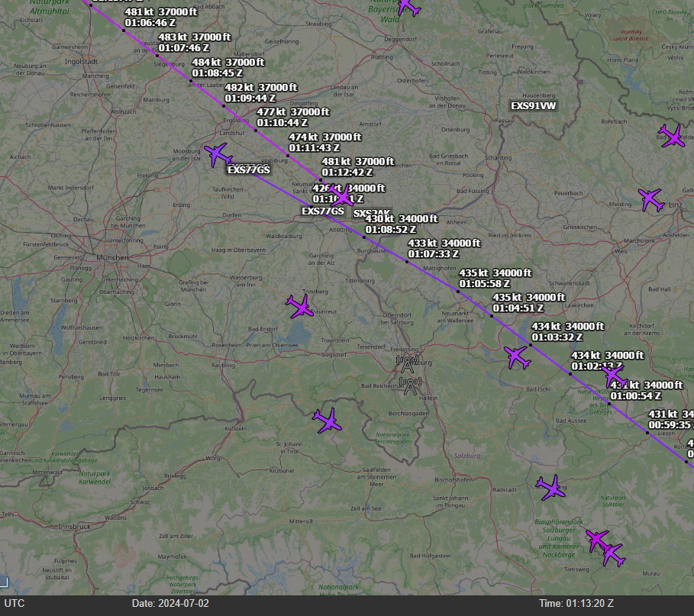The image size is (694, 616).
Task: Click the plane icon near Trostberg
Action: click(300, 307)
